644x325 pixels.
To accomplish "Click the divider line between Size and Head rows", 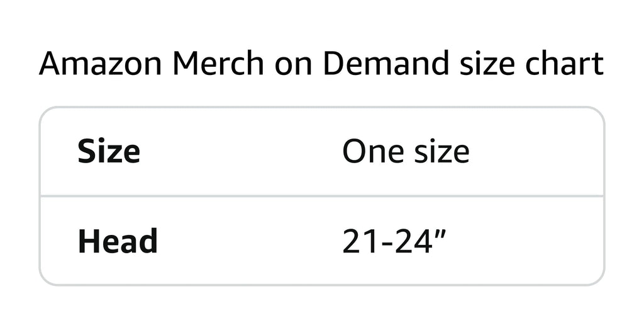I will (321, 196).
